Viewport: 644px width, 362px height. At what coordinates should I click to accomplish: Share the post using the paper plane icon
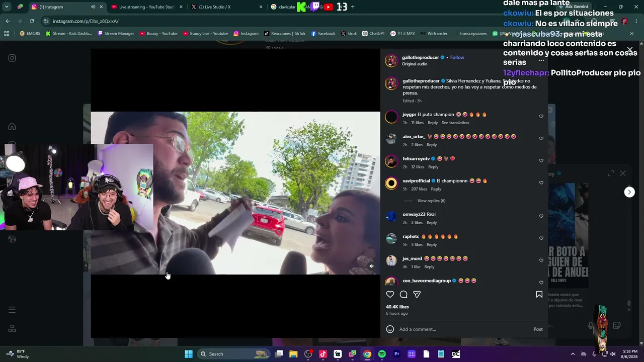pos(417,295)
